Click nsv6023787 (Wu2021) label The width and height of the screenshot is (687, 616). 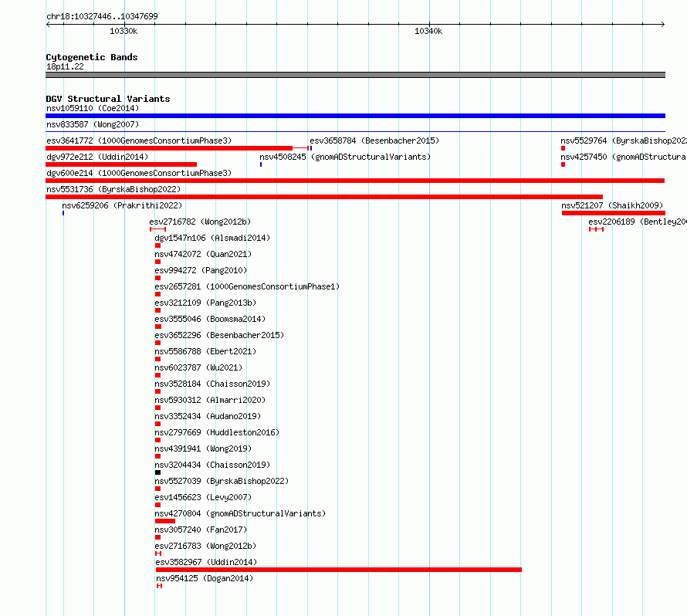[x=198, y=367]
